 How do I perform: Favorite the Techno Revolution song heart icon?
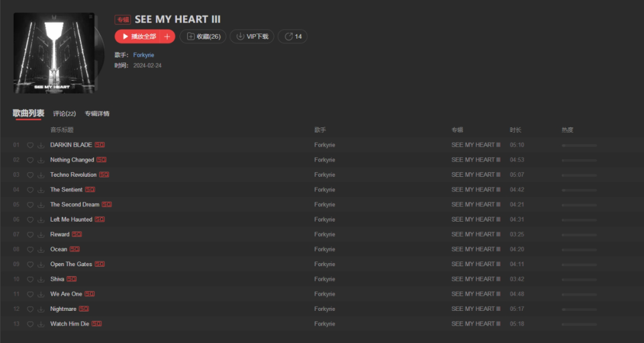pyautogui.click(x=30, y=175)
